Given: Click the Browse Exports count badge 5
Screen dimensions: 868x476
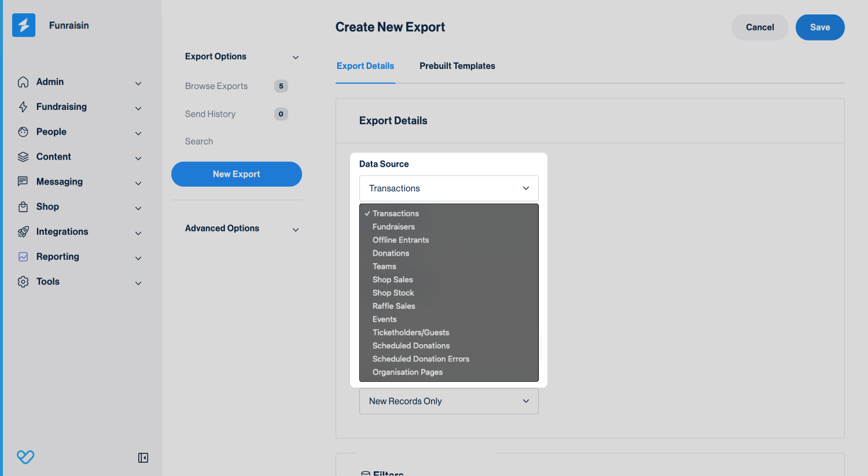Looking at the screenshot, I should (x=281, y=86).
